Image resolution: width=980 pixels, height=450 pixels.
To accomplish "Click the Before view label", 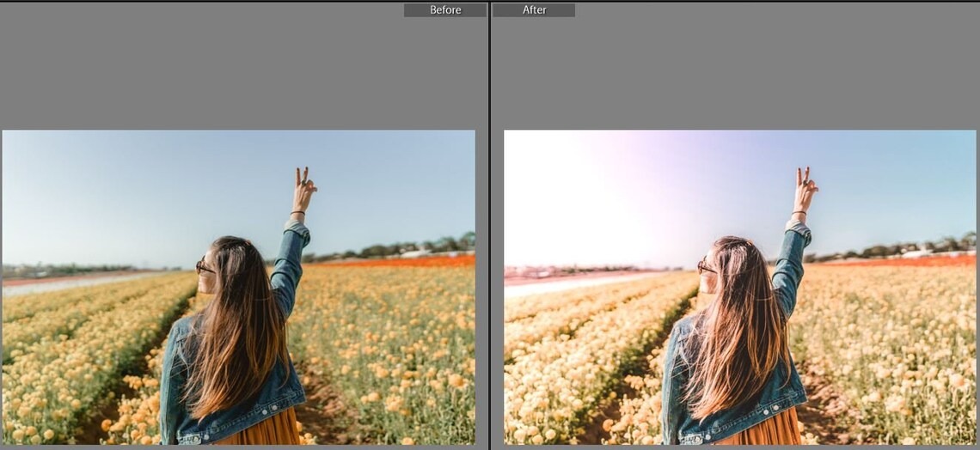I will tap(445, 10).
